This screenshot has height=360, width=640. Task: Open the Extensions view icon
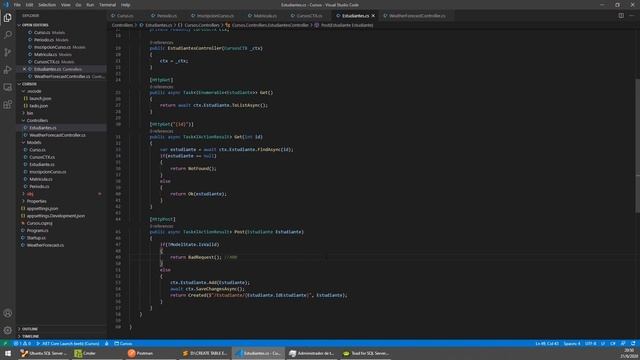click(x=7, y=104)
